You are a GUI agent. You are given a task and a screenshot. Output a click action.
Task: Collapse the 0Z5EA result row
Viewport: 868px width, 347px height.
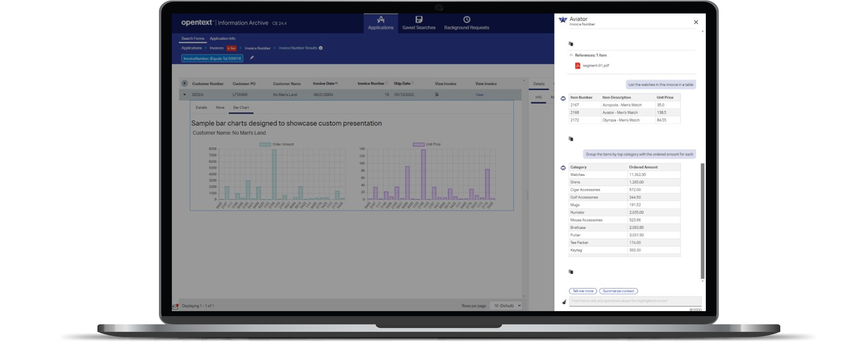[184, 95]
